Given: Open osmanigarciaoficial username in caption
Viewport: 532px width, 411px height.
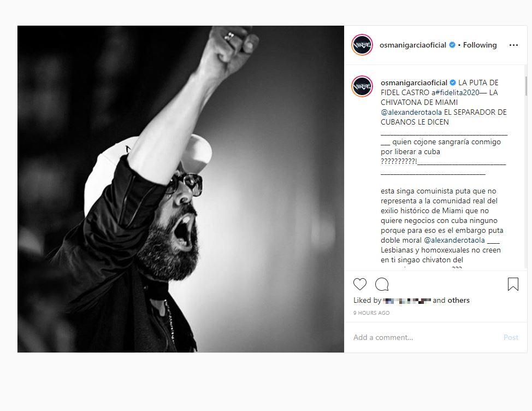Looking at the screenshot, I should click(x=413, y=83).
